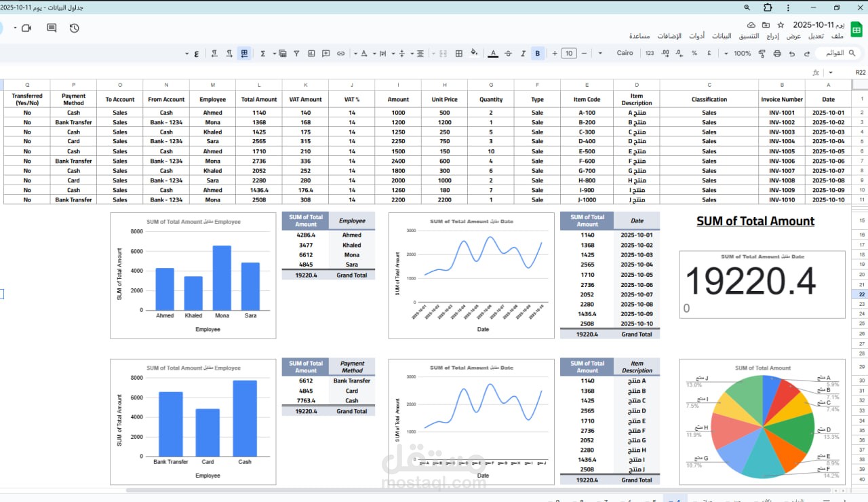Redo the last action
868x502 pixels.
pyautogui.click(x=792, y=53)
